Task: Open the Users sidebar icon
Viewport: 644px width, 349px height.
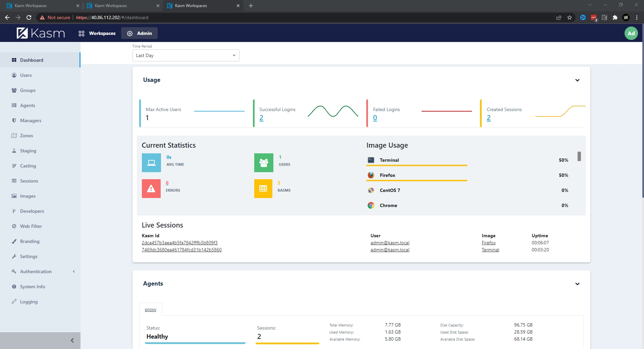Action: (x=14, y=75)
